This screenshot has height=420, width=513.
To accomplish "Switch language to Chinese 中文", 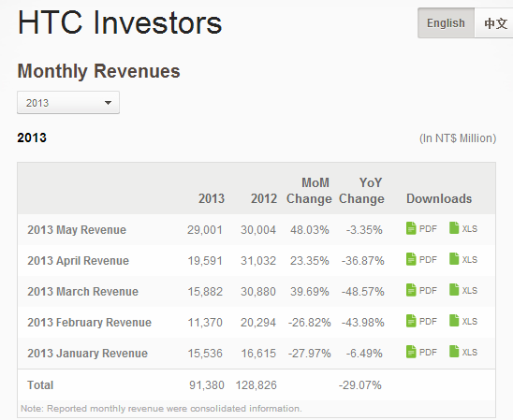I will coord(494,23).
